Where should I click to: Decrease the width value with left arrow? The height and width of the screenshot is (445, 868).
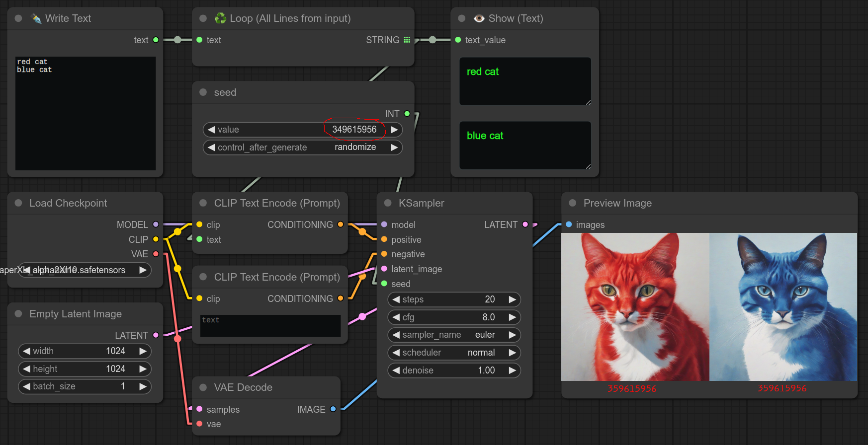click(27, 351)
